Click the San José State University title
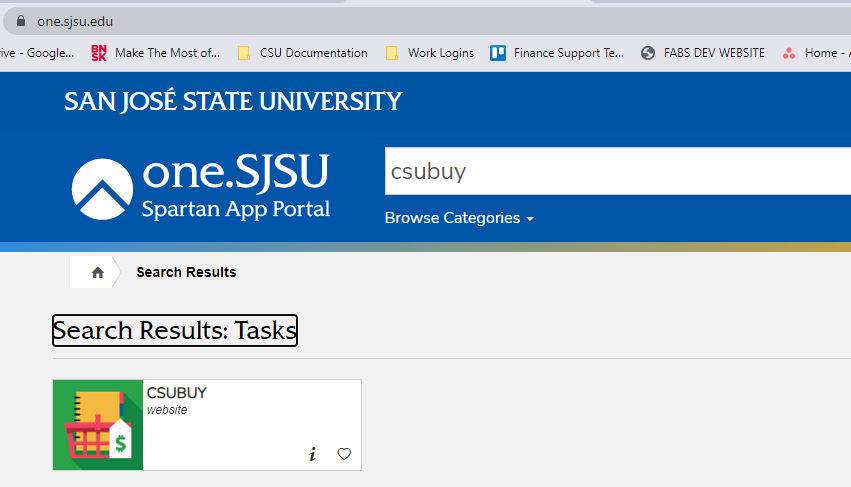The width and height of the screenshot is (851, 487). click(x=233, y=101)
